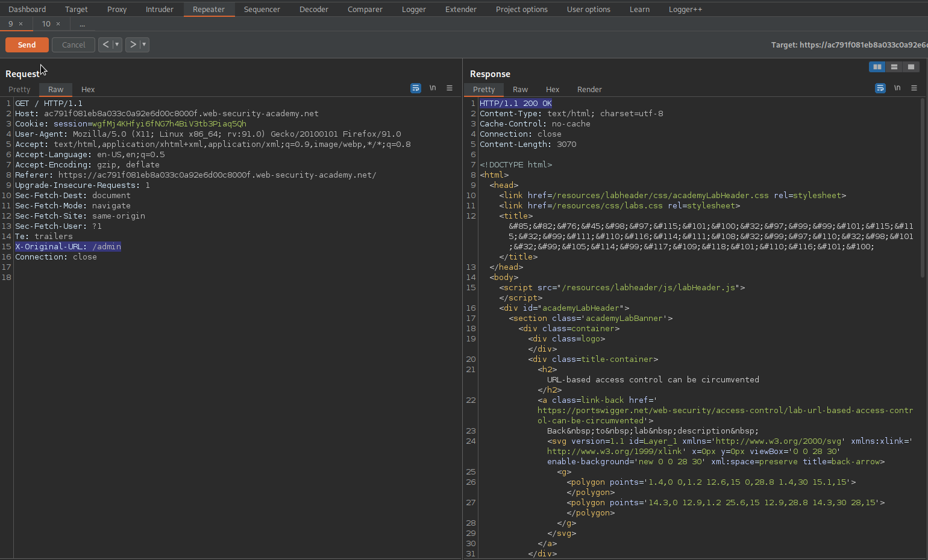928x560 pixels.
Task: Click 'URL-based access control can be circumvented' text
Action: [x=653, y=379]
